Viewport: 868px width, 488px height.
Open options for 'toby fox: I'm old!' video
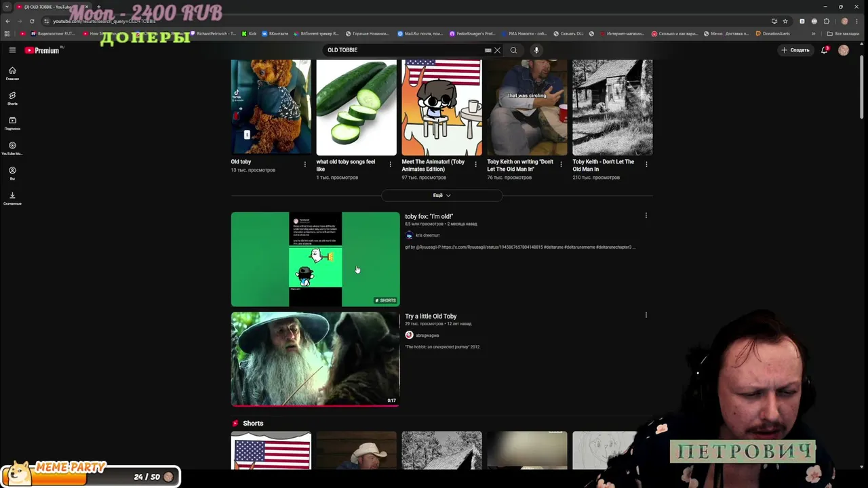pos(646,216)
